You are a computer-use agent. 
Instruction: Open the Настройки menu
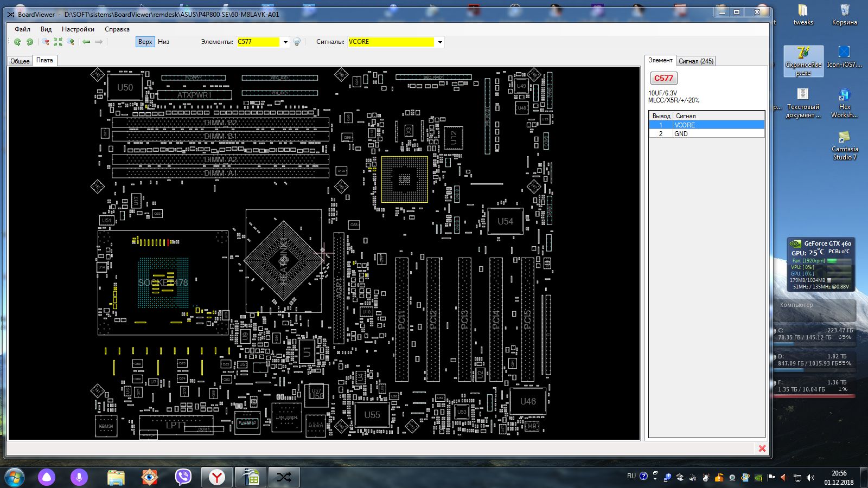point(78,29)
